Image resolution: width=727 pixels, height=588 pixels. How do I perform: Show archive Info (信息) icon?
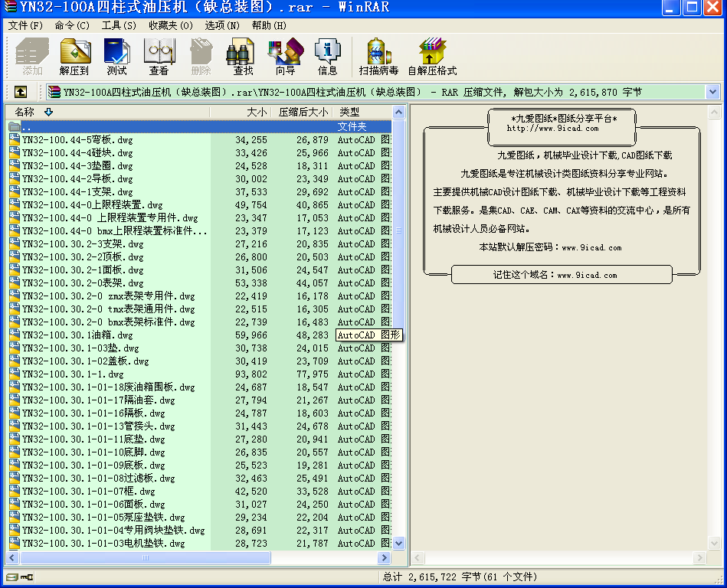[327, 57]
